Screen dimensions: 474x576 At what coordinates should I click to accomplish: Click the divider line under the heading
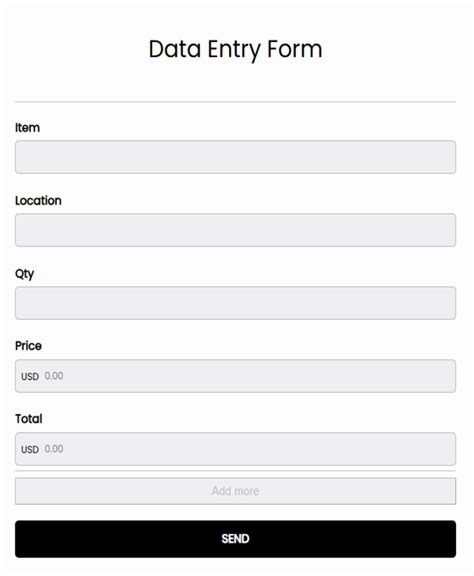(235, 102)
